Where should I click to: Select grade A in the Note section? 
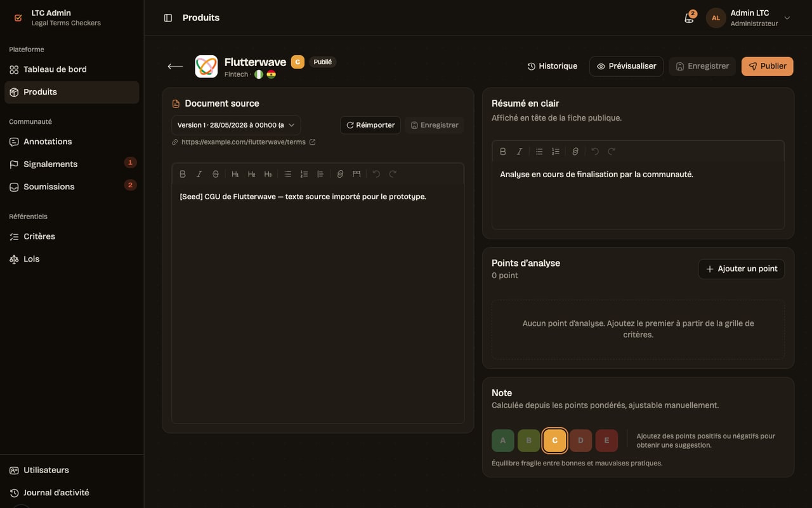[x=503, y=441]
